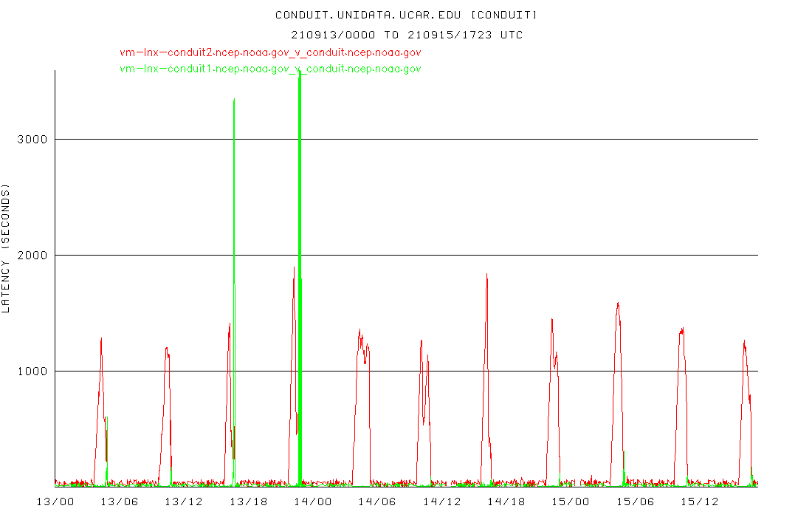Image resolution: width=812 pixels, height=517 pixels.
Task: Click the 3000 y-axis tick label
Action: (32, 140)
